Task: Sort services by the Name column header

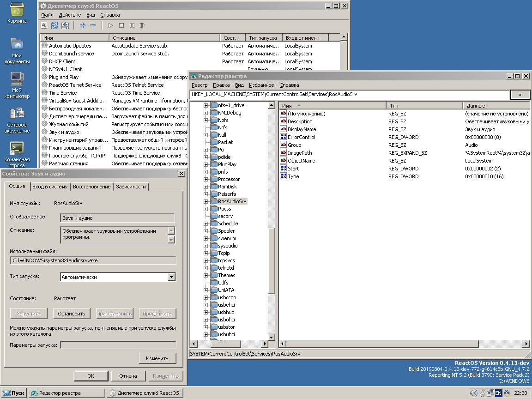Action: click(75, 38)
